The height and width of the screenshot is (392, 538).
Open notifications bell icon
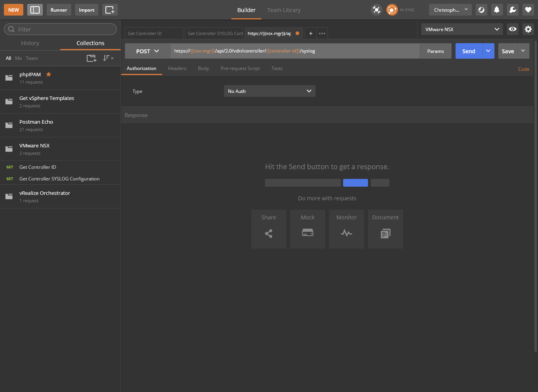(497, 10)
